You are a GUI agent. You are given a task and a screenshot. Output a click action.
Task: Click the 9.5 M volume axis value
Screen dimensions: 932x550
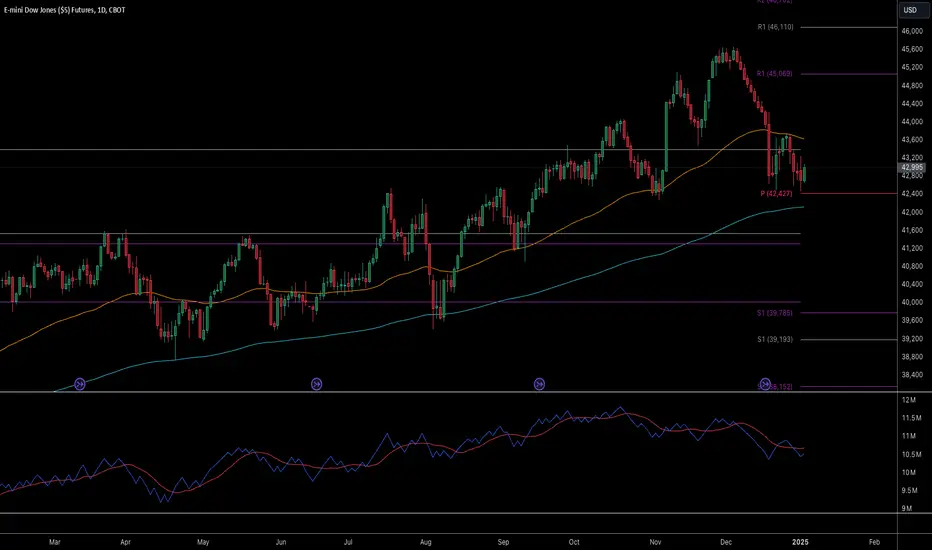pos(911,491)
